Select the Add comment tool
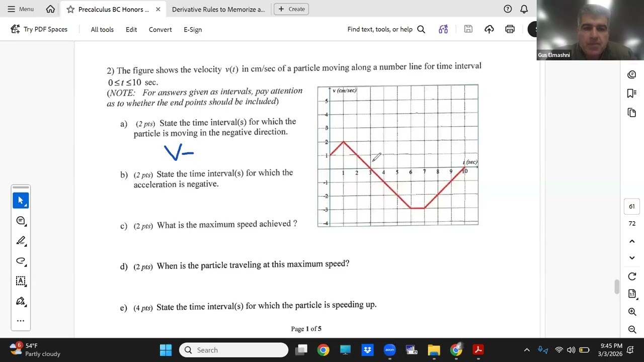Image resolution: width=644 pixels, height=362 pixels. pyautogui.click(x=21, y=221)
